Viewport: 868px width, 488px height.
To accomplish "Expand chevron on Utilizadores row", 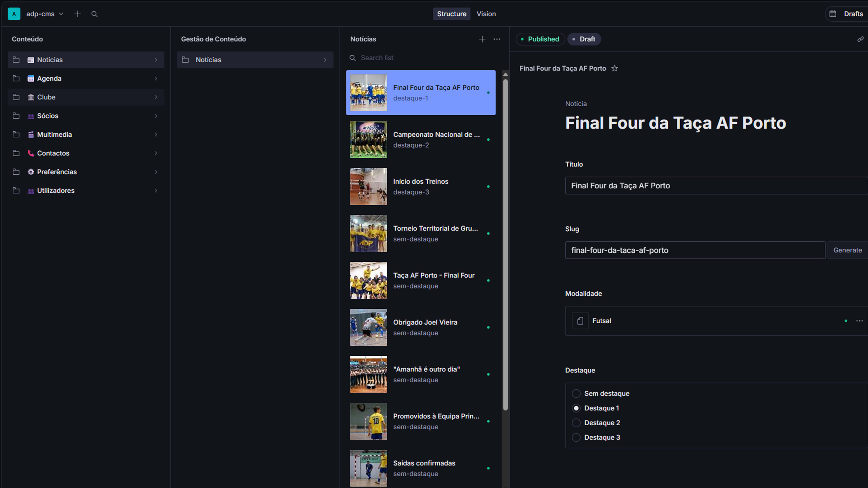I will 156,190.
